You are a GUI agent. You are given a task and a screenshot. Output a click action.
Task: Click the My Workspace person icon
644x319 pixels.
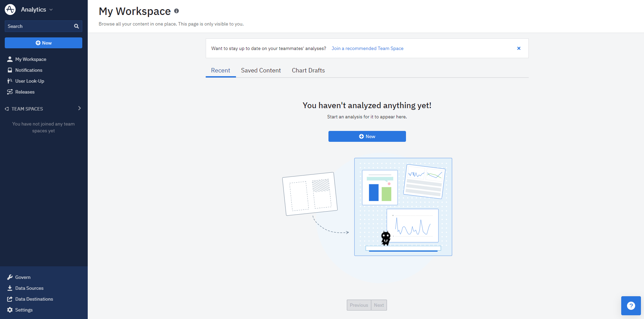[10, 59]
